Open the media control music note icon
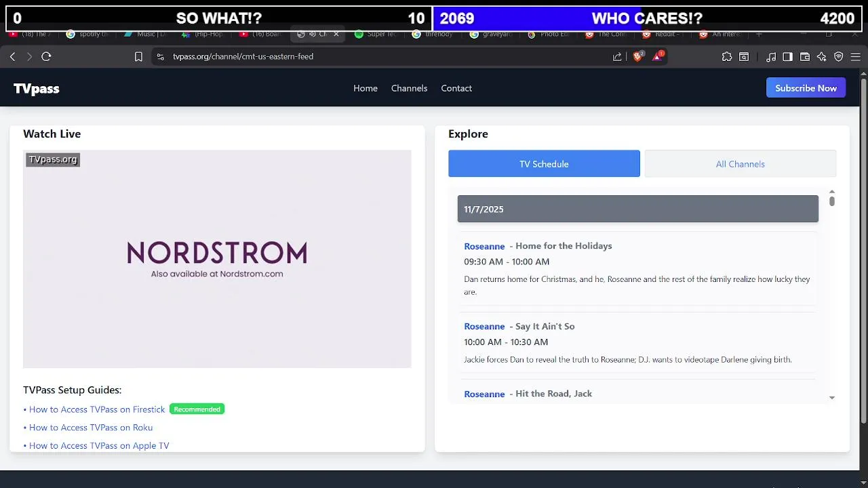This screenshot has width=868, height=488. tap(770, 57)
